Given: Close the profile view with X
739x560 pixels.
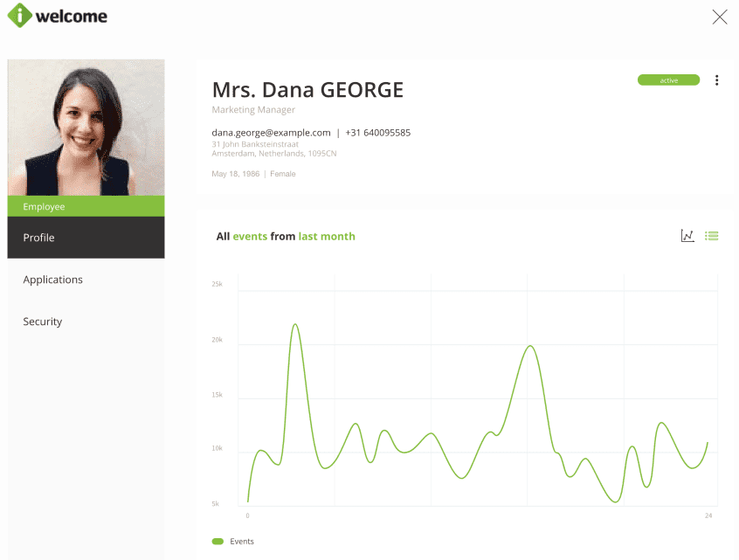Looking at the screenshot, I should tap(720, 17).
